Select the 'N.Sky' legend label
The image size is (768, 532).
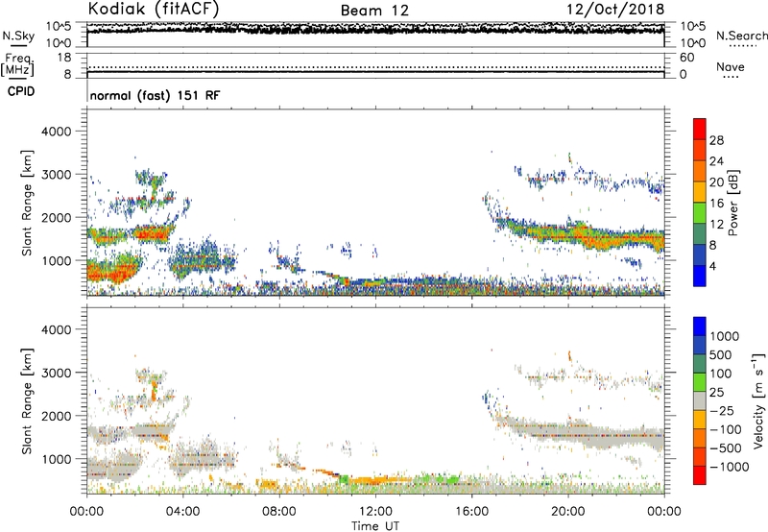(18, 36)
